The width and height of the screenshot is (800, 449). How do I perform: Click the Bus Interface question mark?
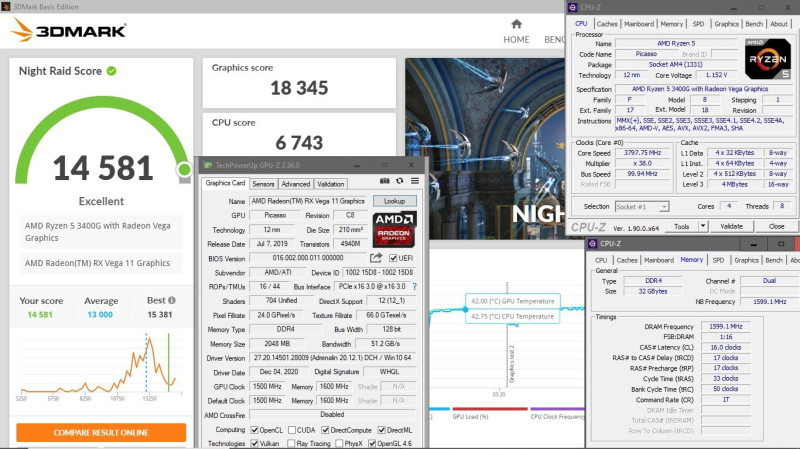click(x=414, y=287)
